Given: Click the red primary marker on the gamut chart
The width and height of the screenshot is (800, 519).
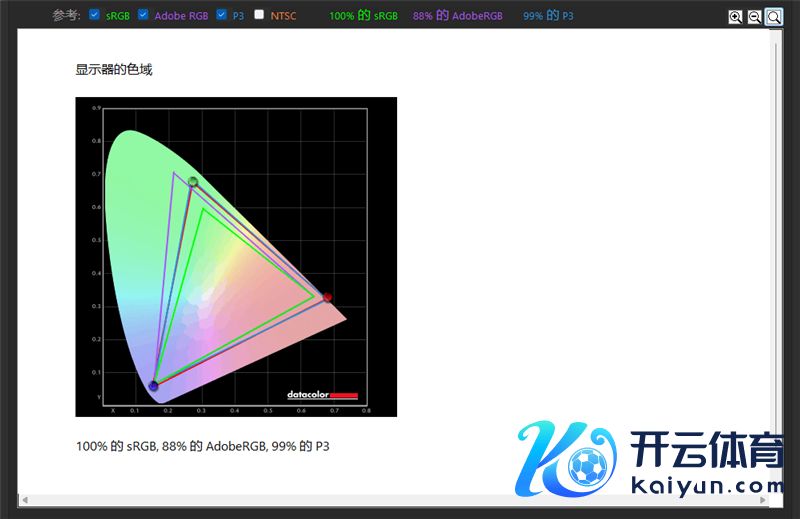Looking at the screenshot, I should pos(327,297).
